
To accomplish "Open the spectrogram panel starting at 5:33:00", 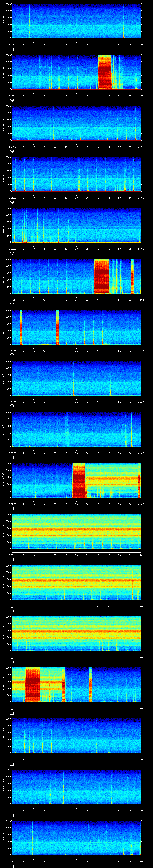I will click(x=76, y=582).
